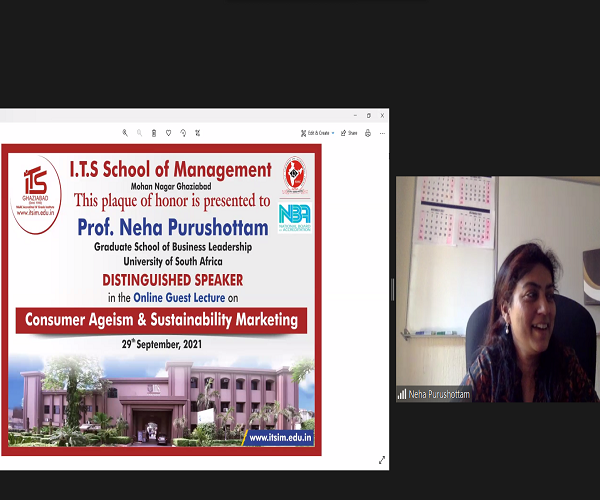600x500 pixels.
Task: Click the University of South Africa text
Action: point(173,261)
